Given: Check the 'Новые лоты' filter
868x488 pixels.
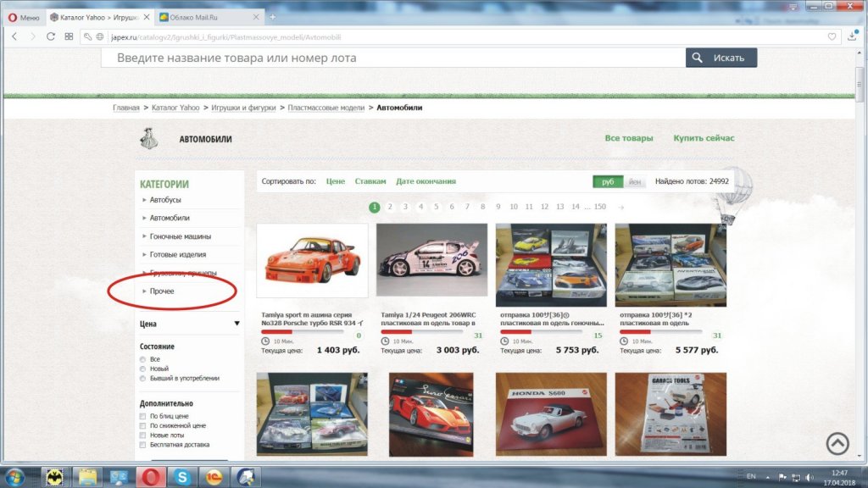Looking at the screenshot, I should 143,435.
